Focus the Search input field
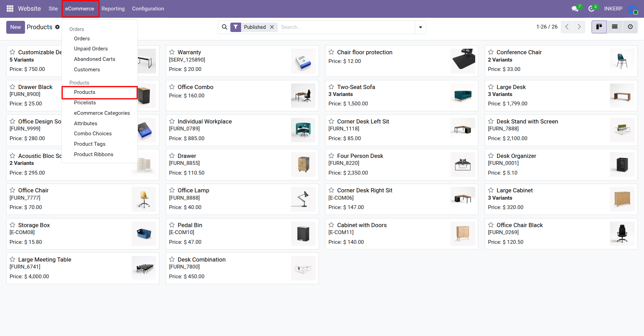Screen dimensions: 644x336 click(346, 27)
